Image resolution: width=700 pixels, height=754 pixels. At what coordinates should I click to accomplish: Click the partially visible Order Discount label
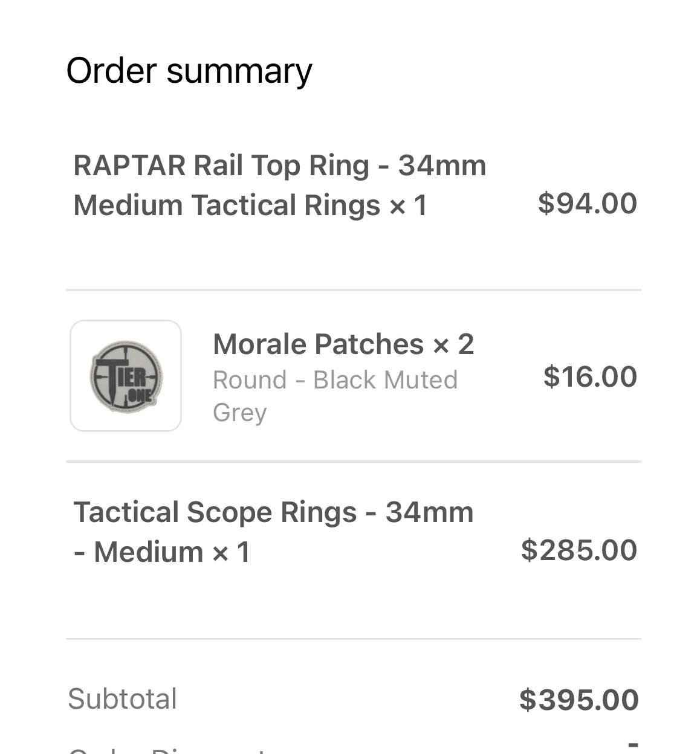click(166, 750)
